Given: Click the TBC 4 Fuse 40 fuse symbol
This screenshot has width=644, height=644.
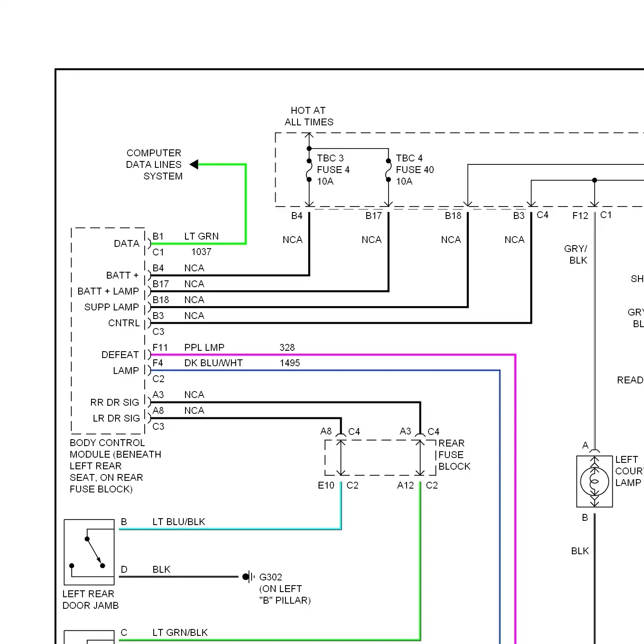Looking at the screenshot, I should coord(389,170).
